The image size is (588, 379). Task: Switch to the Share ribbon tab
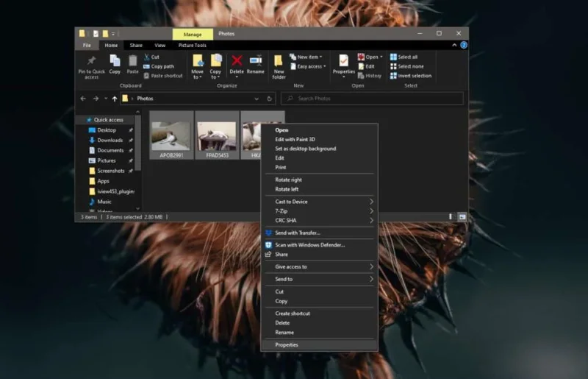coord(136,45)
